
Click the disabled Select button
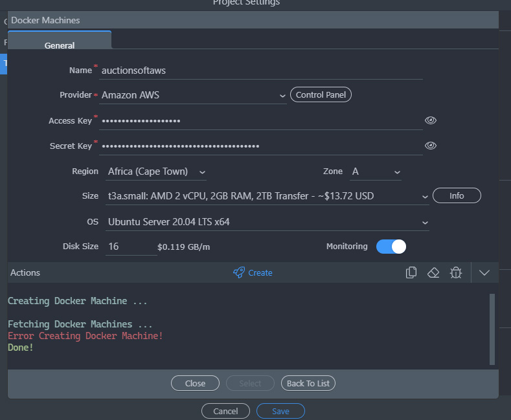[x=250, y=383]
